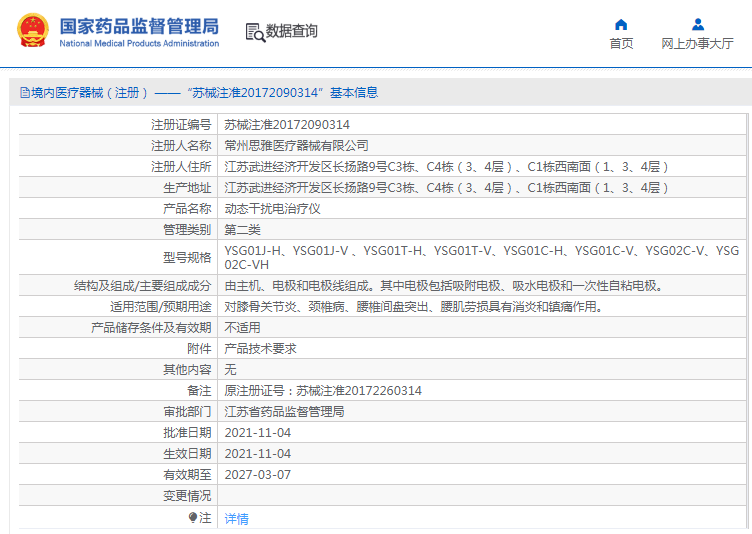Click the 产品技术要求 attachment value
The height and width of the screenshot is (534, 752).
point(260,349)
